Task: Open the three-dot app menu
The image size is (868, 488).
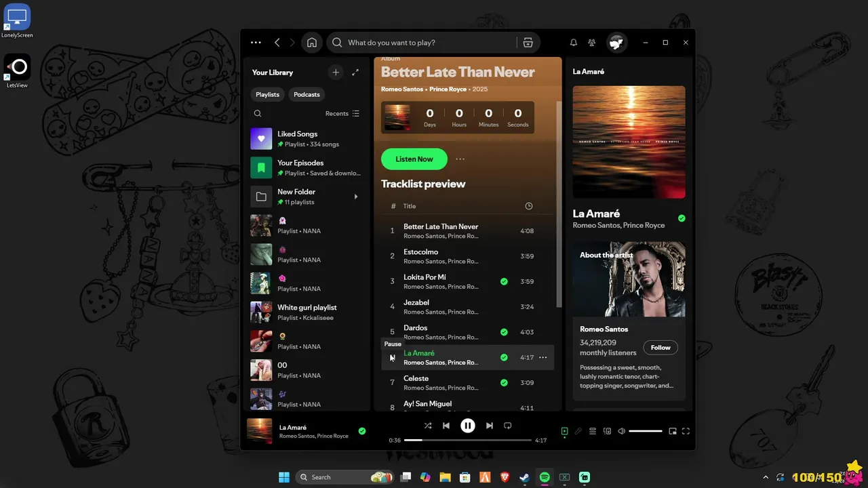Action: 256,43
